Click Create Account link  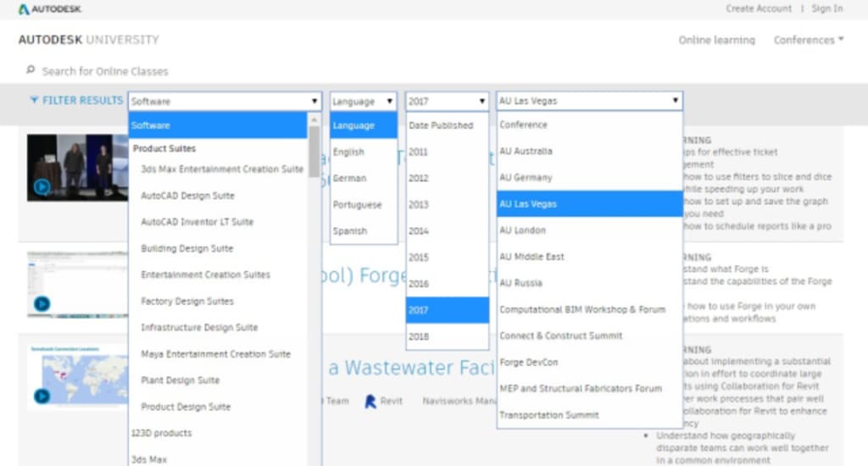[759, 8]
